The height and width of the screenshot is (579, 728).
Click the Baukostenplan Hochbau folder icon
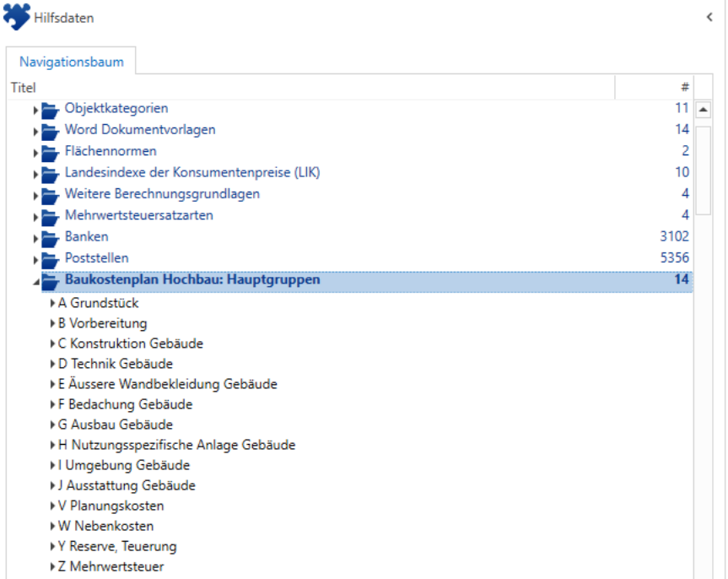click(50, 281)
